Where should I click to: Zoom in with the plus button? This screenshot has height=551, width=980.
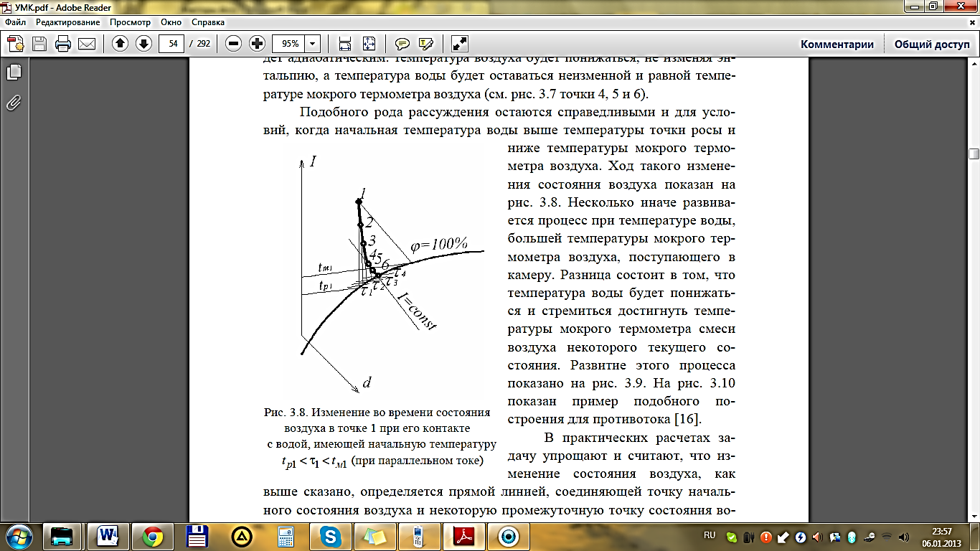click(x=257, y=44)
